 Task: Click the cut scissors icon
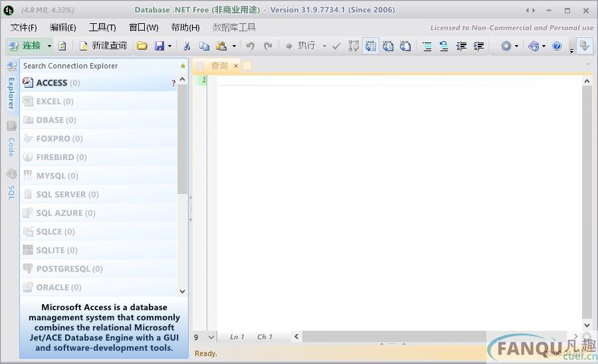tap(187, 46)
